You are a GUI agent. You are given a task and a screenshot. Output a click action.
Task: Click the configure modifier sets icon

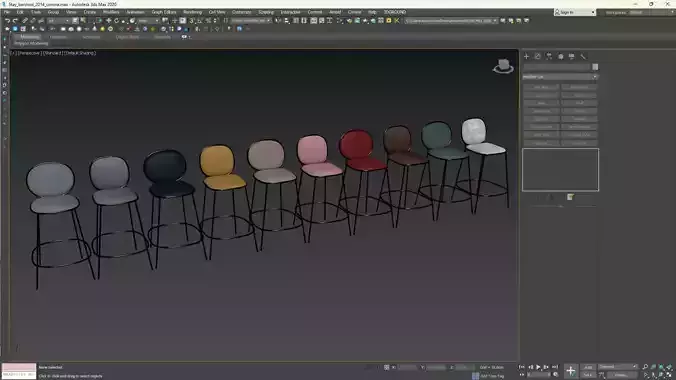coord(570,197)
